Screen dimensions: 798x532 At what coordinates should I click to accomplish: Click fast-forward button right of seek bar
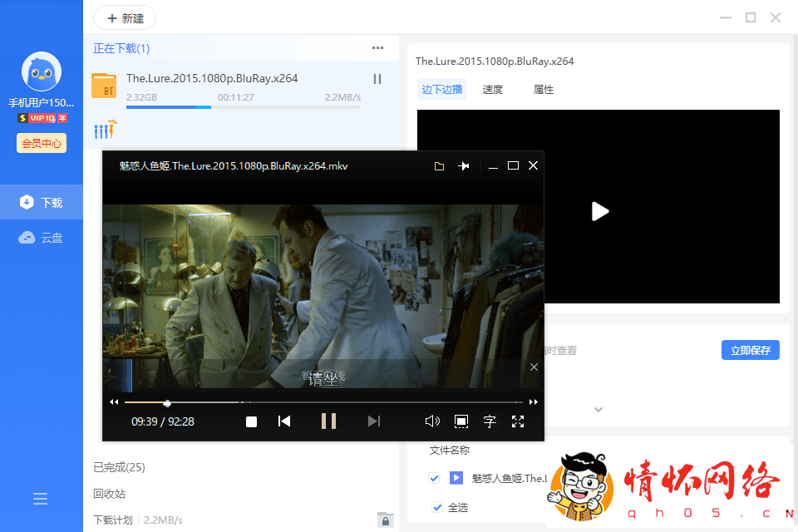(x=533, y=402)
